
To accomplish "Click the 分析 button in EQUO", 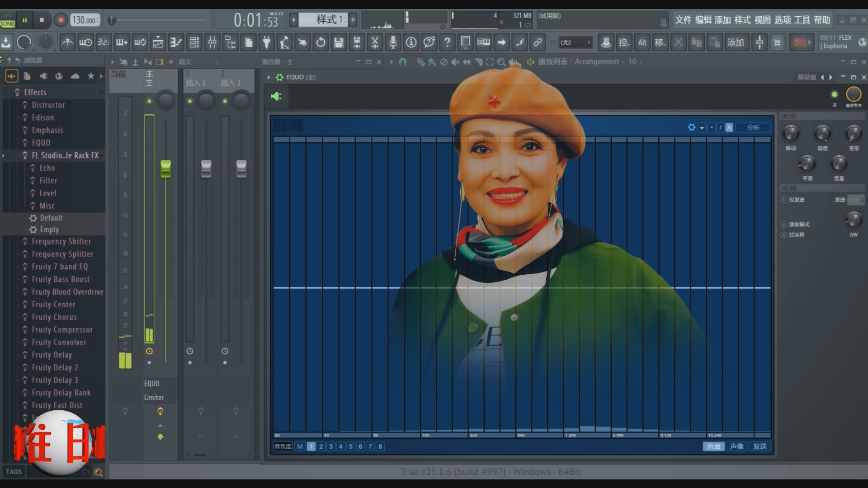I will click(x=753, y=127).
